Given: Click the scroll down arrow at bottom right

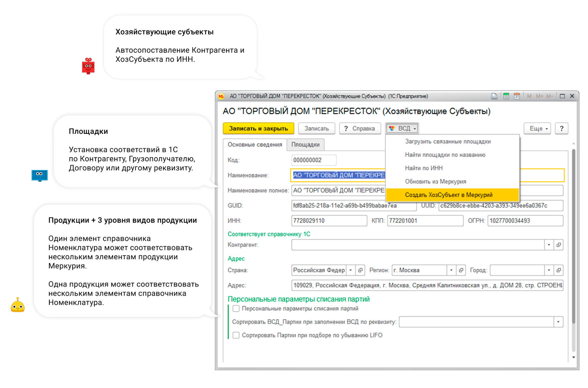Looking at the screenshot, I should 573,357.
